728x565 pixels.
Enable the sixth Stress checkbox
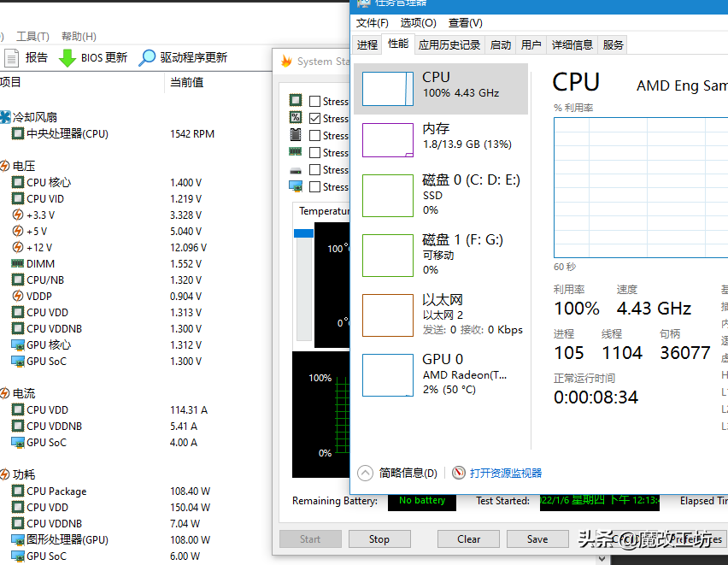pos(314,187)
